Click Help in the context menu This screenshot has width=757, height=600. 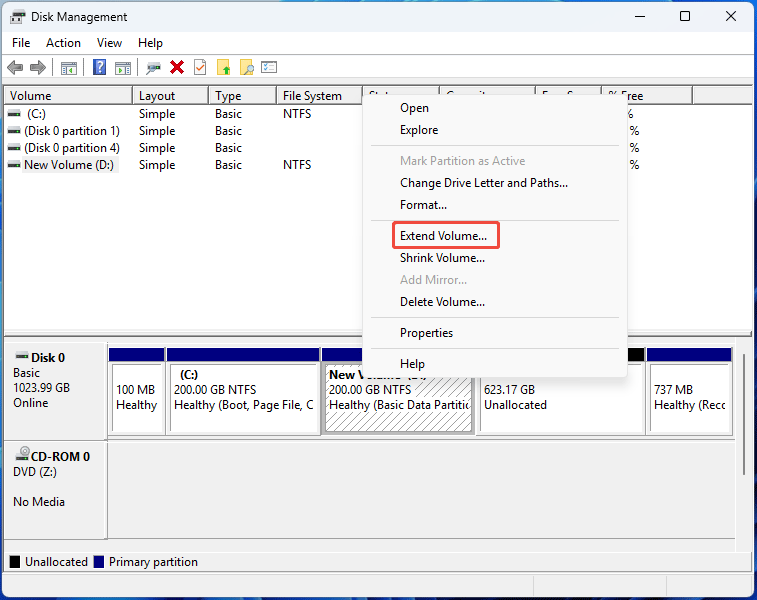coord(495,364)
